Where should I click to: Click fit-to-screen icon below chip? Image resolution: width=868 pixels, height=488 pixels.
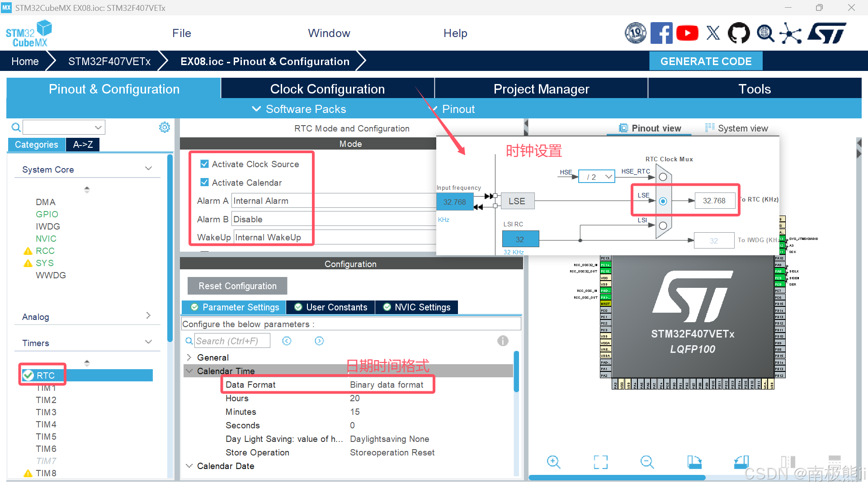coord(600,462)
